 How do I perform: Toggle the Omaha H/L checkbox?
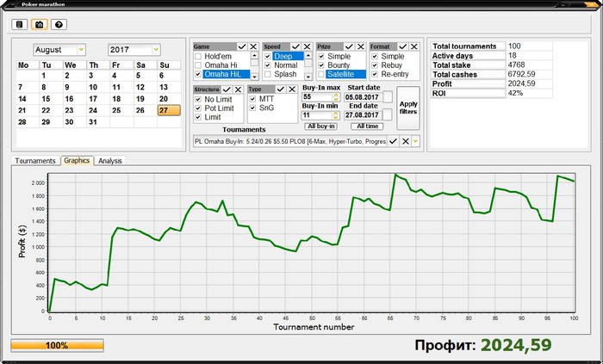pyautogui.click(x=198, y=74)
